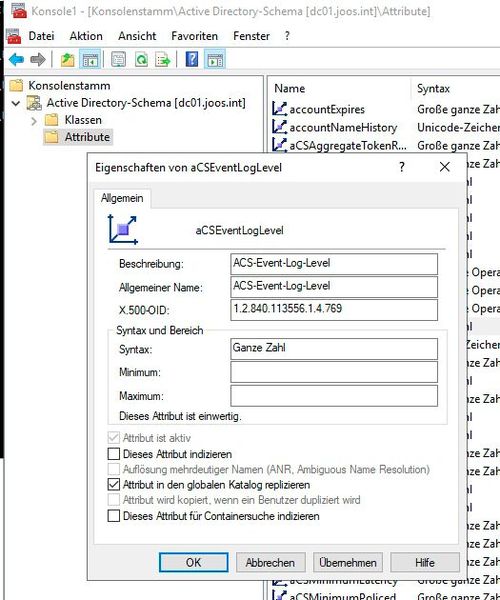Enable 'Dieses Attribut indizieren' checkbox

[114, 454]
